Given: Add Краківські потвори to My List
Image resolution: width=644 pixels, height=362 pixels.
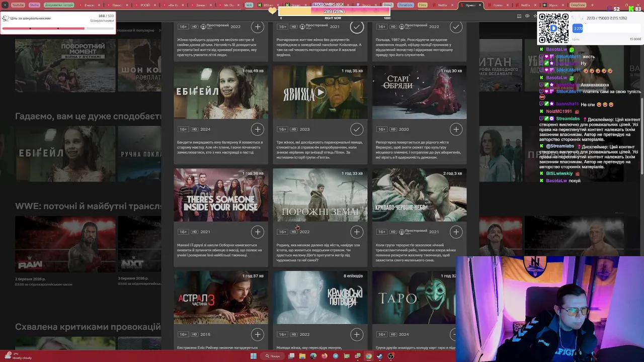Looking at the screenshot, I should 357,334.
